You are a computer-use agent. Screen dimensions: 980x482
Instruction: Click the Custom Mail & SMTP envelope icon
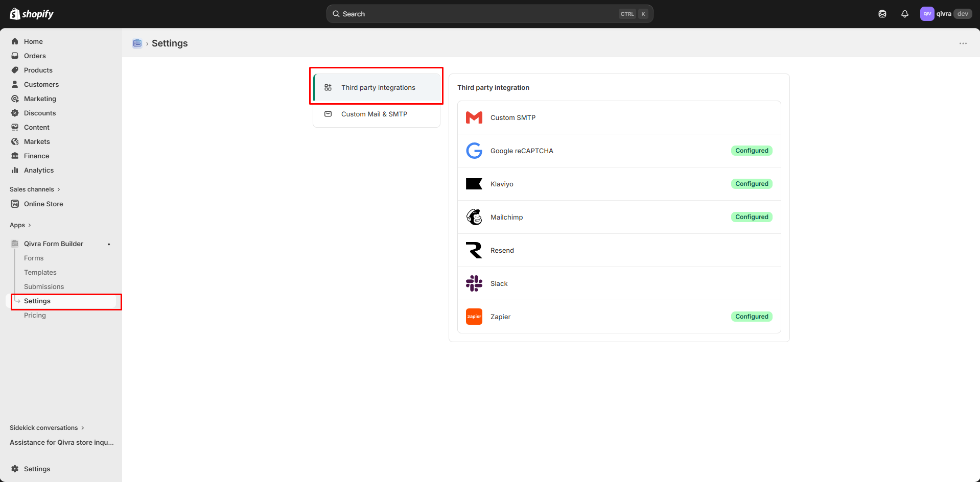coord(328,114)
